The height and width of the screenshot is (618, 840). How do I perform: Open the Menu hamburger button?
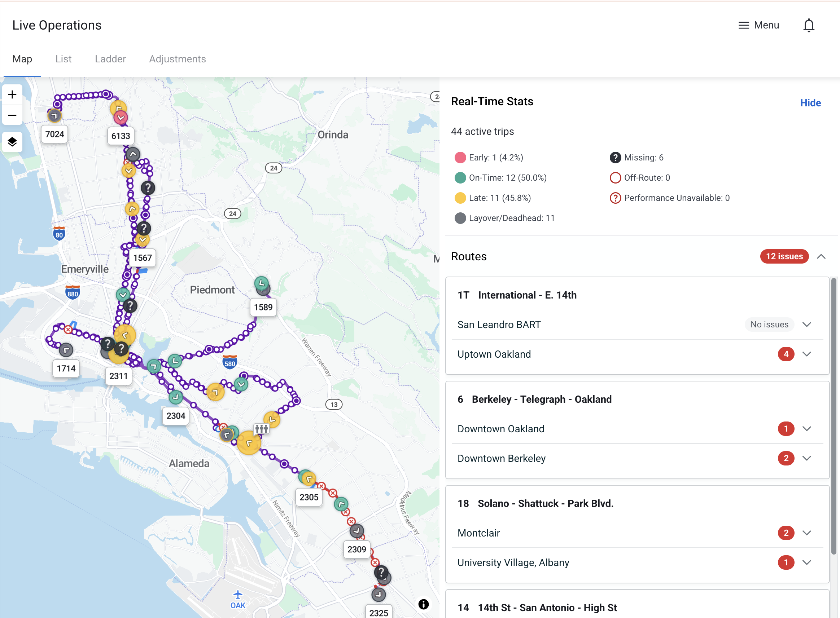[x=758, y=25]
